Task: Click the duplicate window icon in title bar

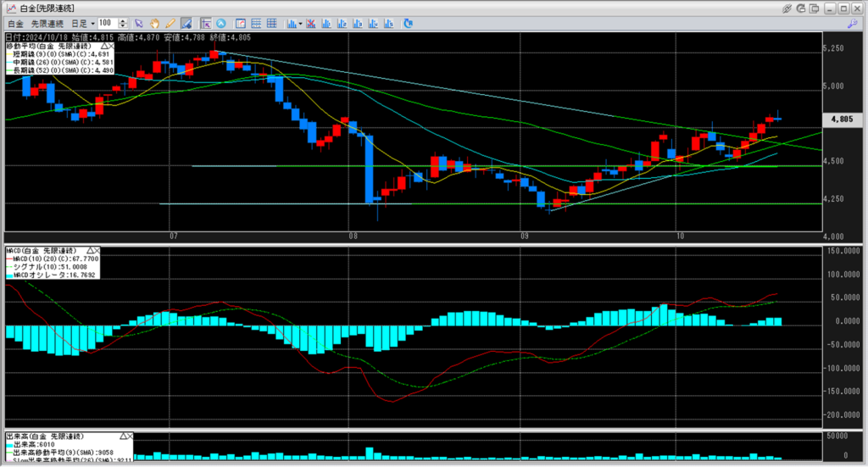Action: point(815,8)
